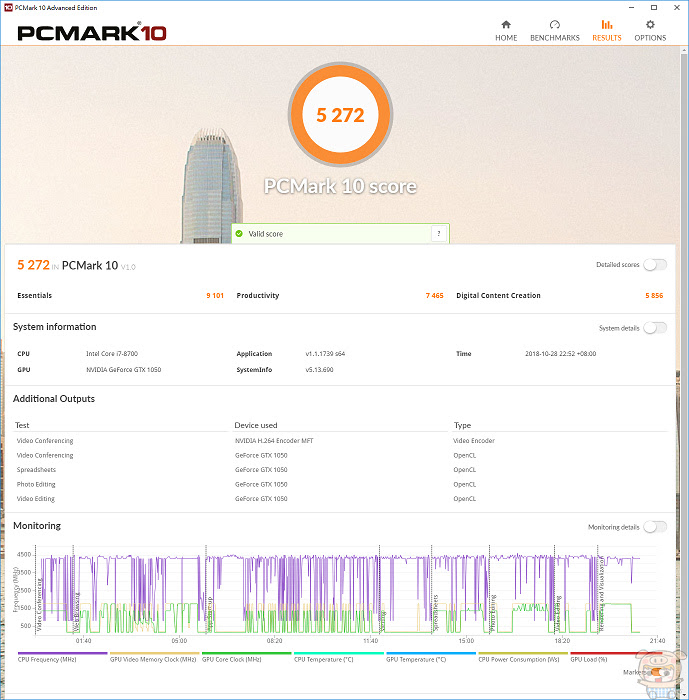689x700 pixels.
Task: Close the PCMark 10 window
Action: tap(676, 8)
